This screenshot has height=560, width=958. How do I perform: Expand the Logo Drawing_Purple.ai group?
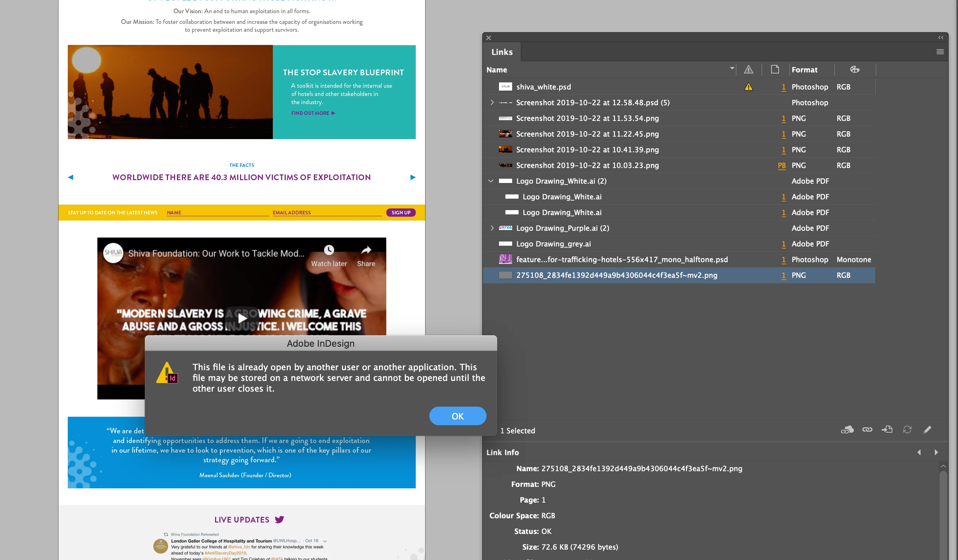click(492, 228)
